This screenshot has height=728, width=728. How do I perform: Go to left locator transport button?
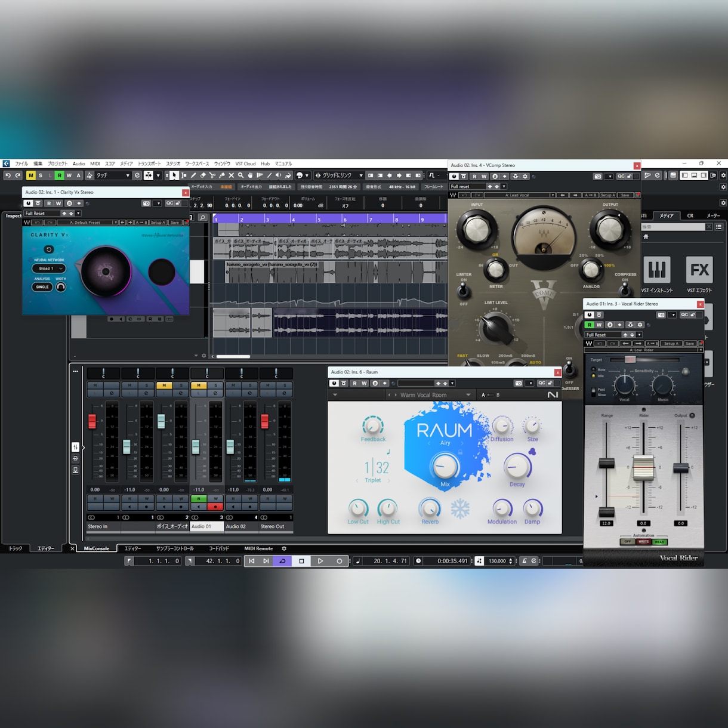251,561
